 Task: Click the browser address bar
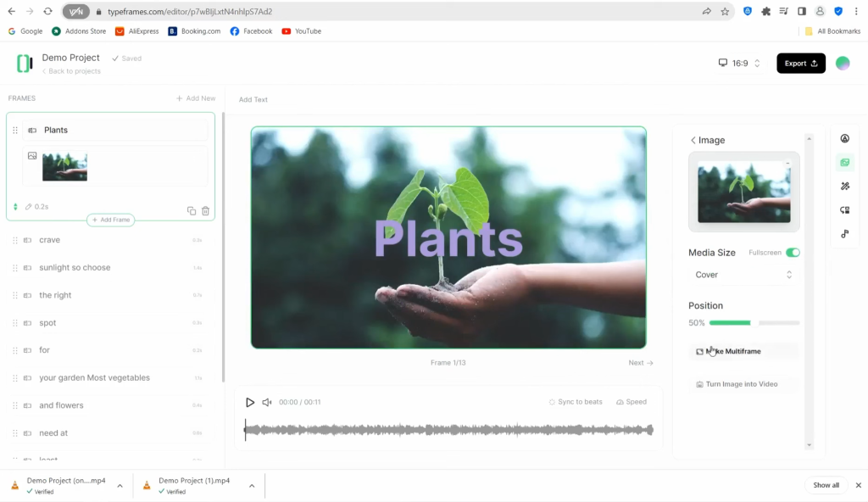(398, 11)
